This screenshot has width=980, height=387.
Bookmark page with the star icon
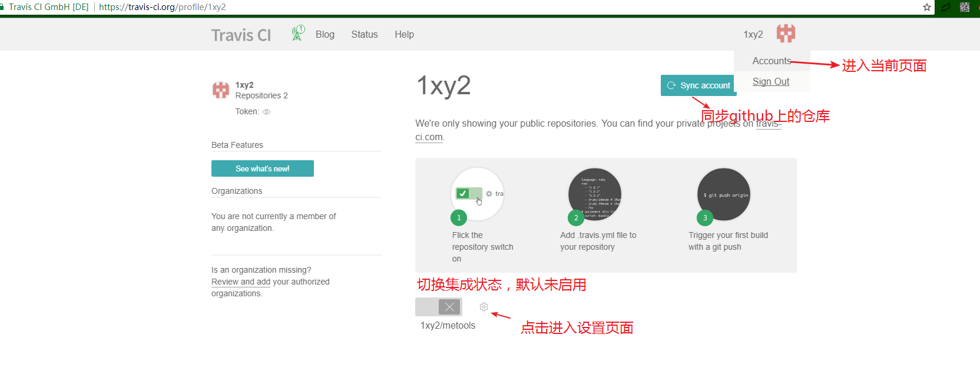[x=926, y=7]
